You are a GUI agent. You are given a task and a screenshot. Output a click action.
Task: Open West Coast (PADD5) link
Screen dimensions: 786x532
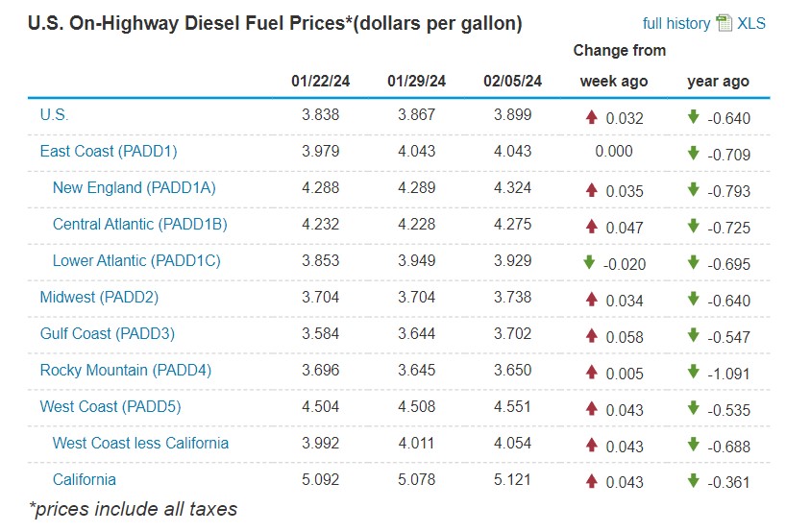click(x=111, y=406)
